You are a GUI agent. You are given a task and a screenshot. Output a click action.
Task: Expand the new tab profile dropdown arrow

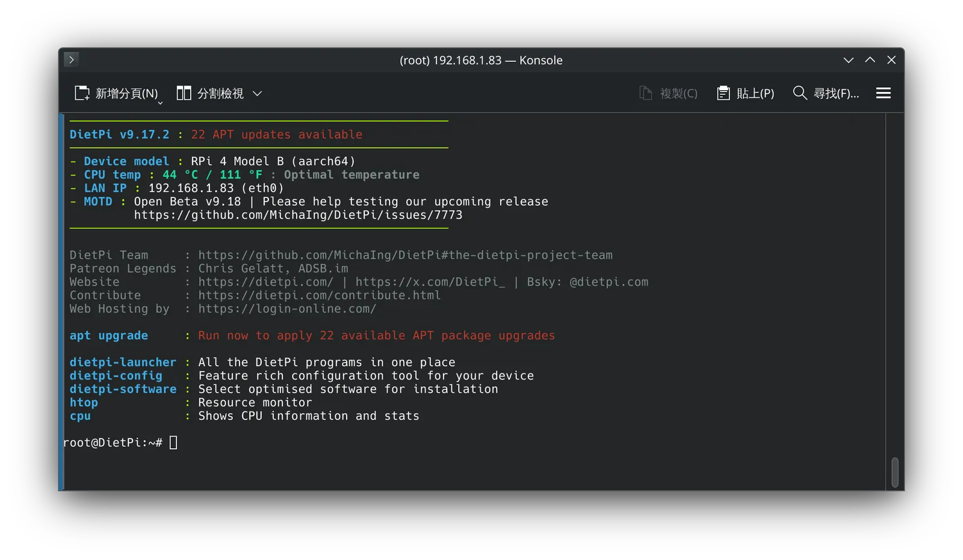161,103
